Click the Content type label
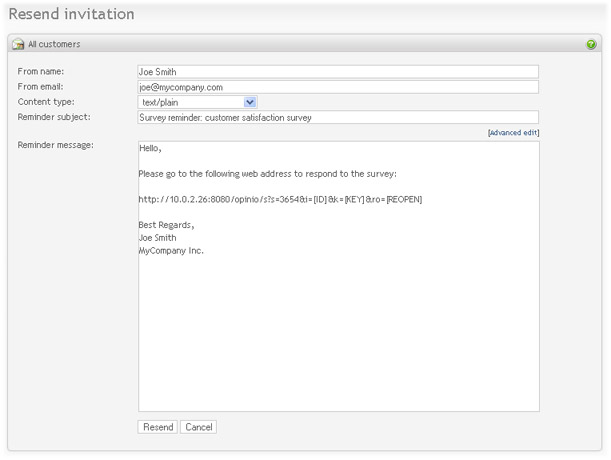This screenshot has height=460, width=611. 46,102
